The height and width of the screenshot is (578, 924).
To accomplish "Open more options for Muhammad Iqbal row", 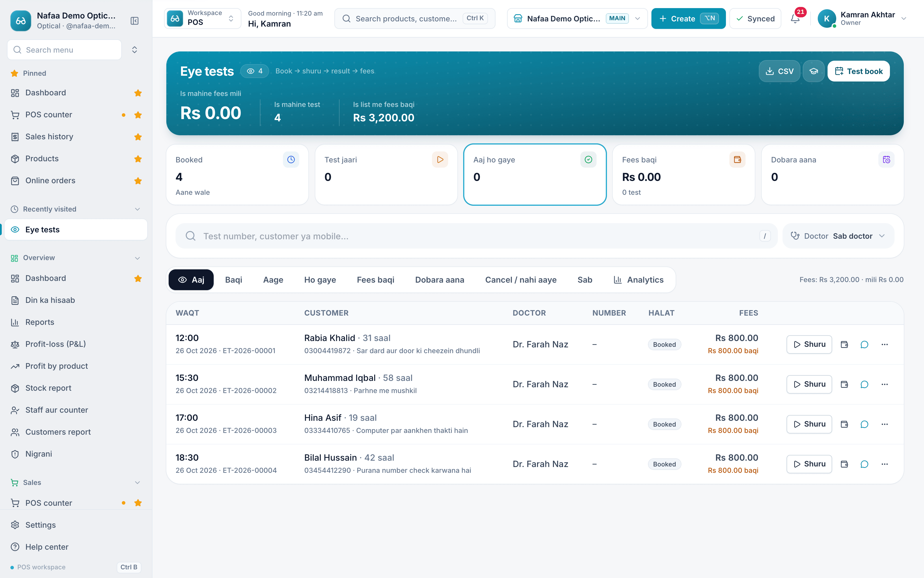I will (x=885, y=384).
